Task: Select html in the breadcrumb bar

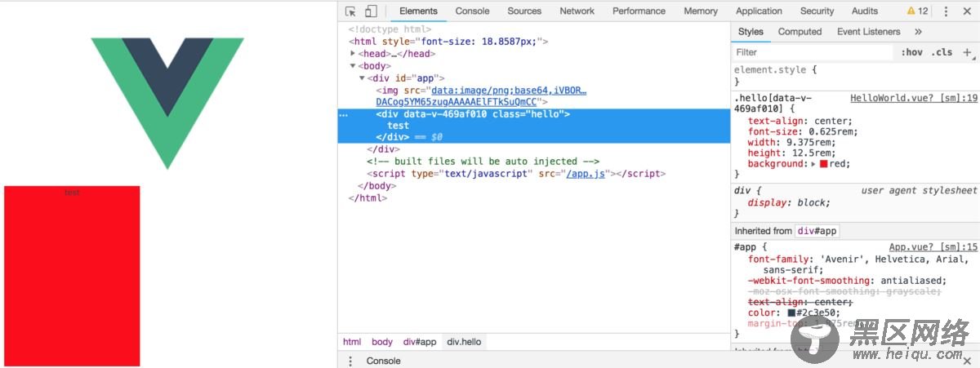Action: [x=352, y=342]
